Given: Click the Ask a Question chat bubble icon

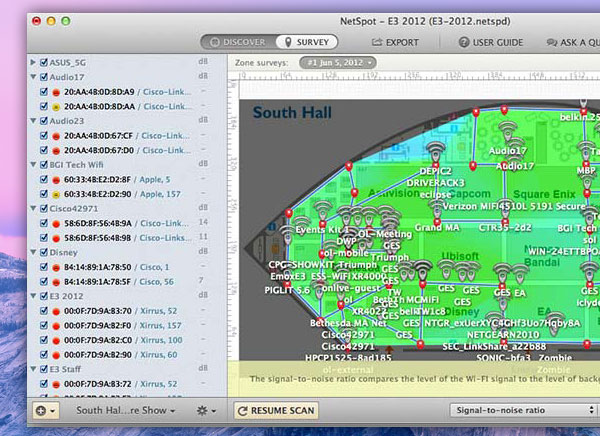Looking at the screenshot, I should [552, 42].
